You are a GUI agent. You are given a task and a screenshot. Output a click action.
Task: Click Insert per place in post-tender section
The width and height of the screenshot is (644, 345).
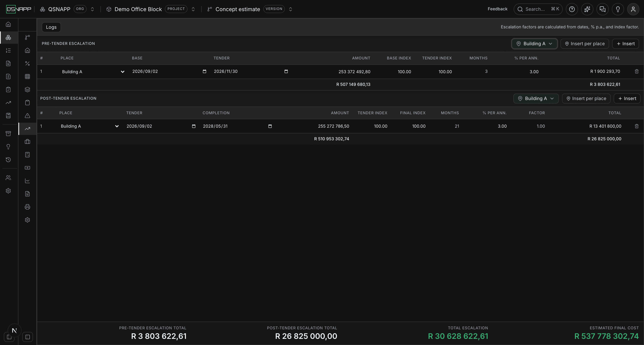tap(586, 99)
